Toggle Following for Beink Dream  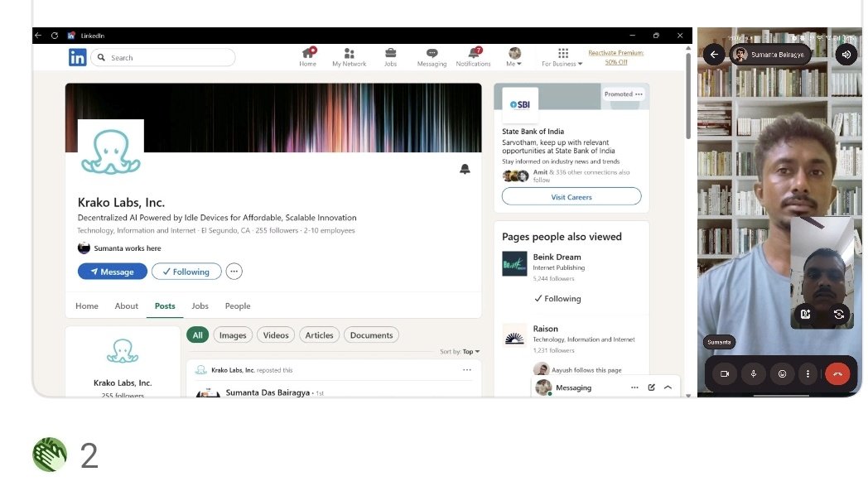click(x=557, y=299)
